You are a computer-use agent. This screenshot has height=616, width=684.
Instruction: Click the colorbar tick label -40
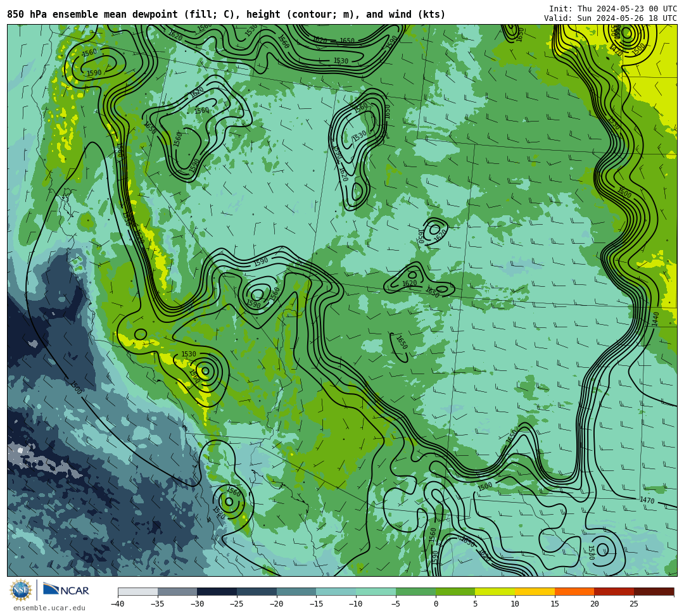click(118, 604)
